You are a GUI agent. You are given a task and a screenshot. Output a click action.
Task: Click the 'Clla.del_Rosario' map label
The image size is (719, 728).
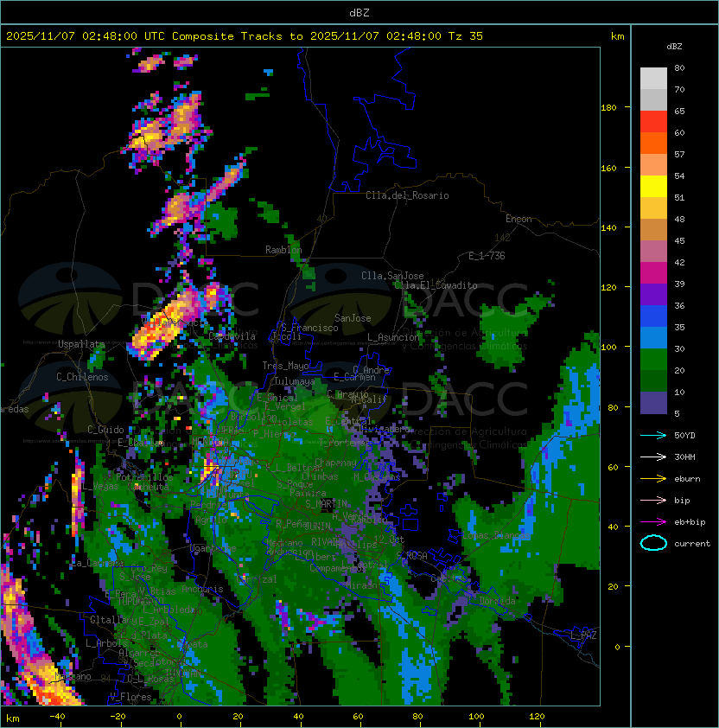coord(407,195)
